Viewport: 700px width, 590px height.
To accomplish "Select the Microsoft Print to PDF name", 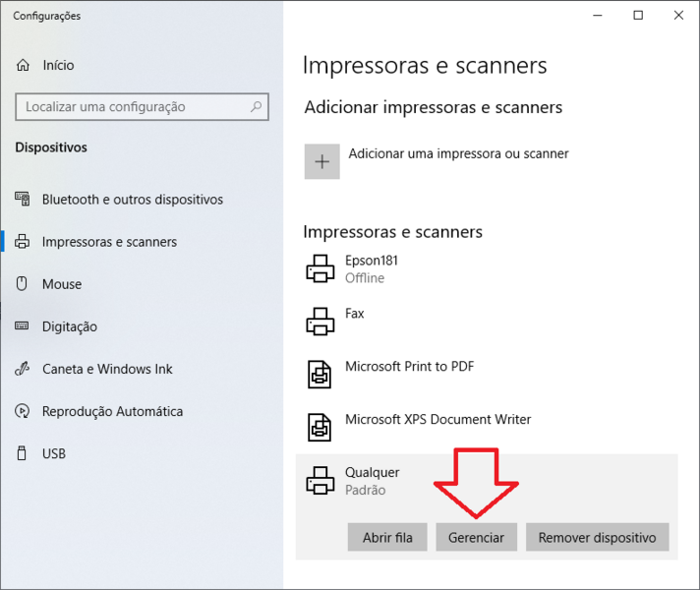I will point(409,367).
